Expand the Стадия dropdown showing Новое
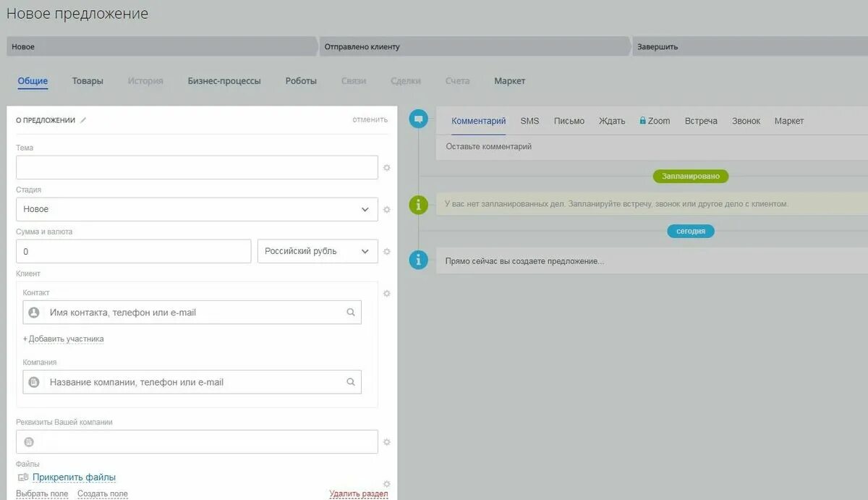The height and width of the screenshot is (500, 868). (197, 209)
